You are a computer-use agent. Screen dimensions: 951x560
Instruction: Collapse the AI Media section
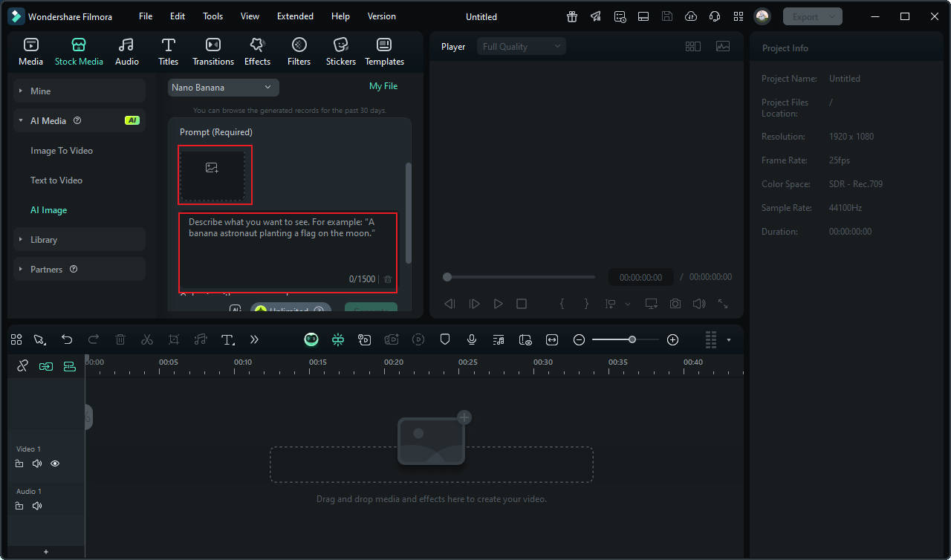pos(79,120)
